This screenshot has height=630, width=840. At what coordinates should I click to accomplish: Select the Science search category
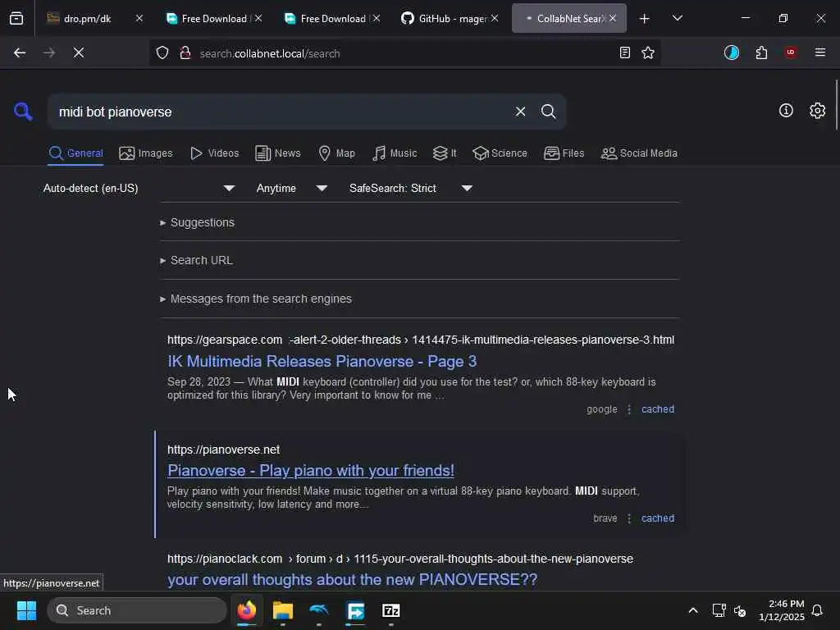tap(500, 153)
